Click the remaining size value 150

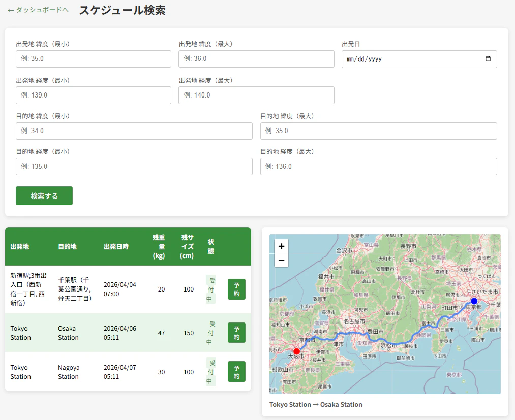(x=189, y=333)
